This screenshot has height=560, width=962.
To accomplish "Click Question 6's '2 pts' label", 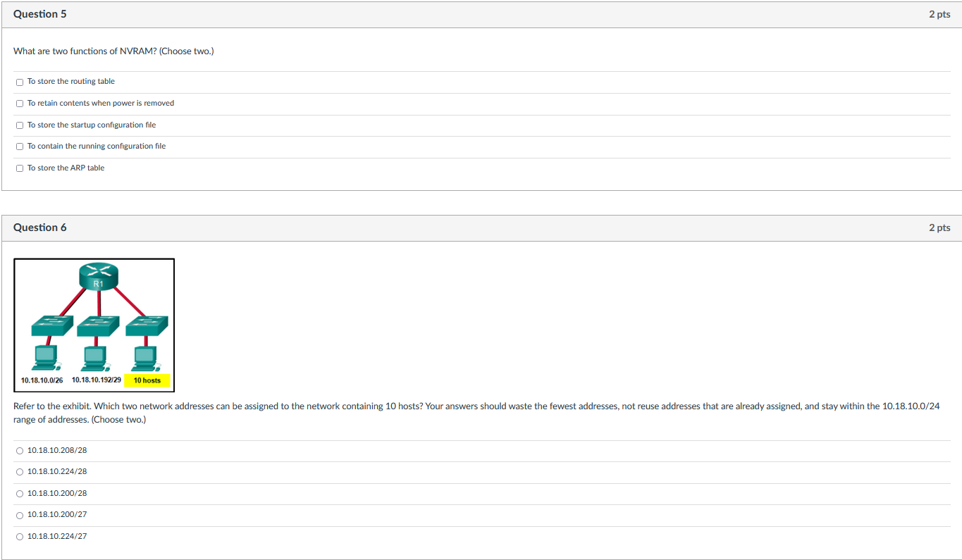I will click(x=939, y=228).
